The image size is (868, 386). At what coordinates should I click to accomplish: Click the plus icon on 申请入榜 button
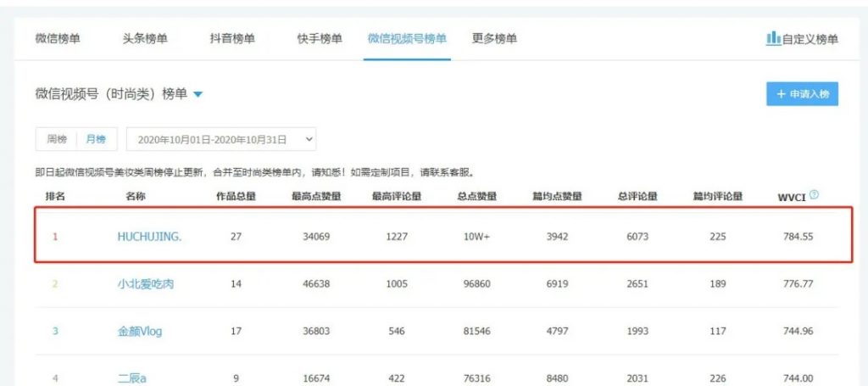780,94
